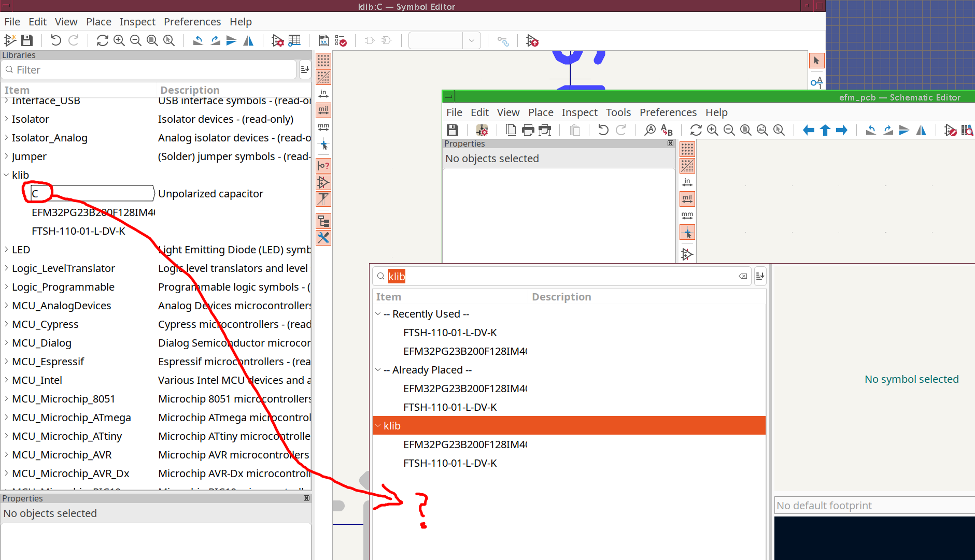Mirror symbol horizontally in Symbol Editor toolbar
Viewport: 975px width, 560px height.
click(x=248, y=40)
